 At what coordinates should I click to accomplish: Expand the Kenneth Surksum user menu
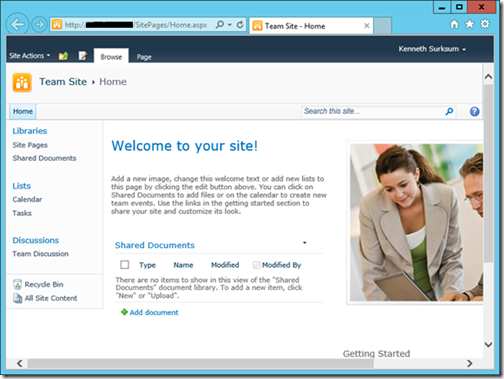432,49
